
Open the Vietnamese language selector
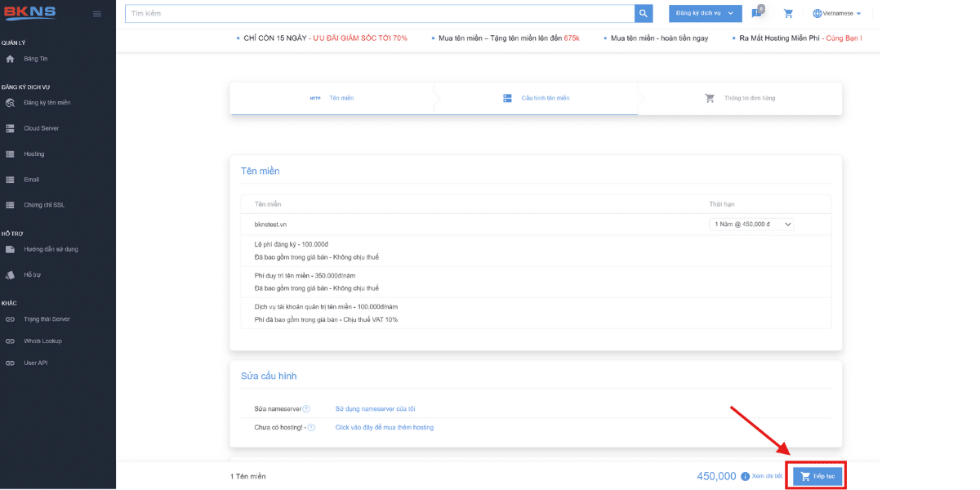point(837,14)
